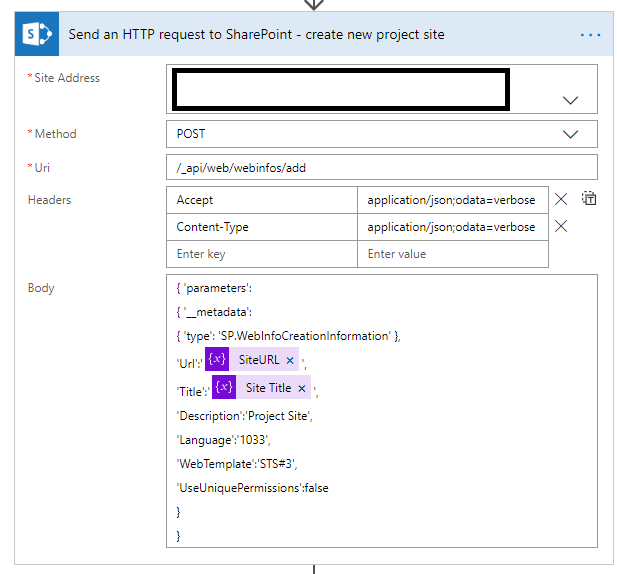Delete the Accept header row
This screenshot has width=617, height=574.
click(x=561, y=200)
